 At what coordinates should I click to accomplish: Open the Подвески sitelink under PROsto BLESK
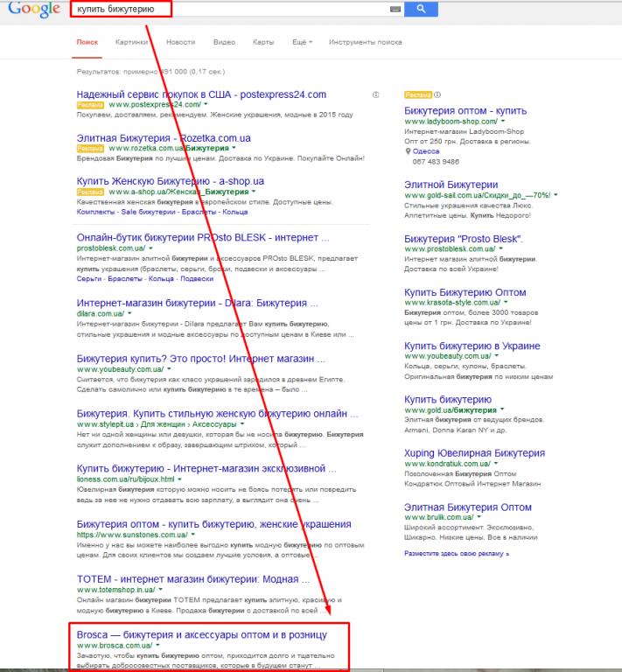point(197,278)
